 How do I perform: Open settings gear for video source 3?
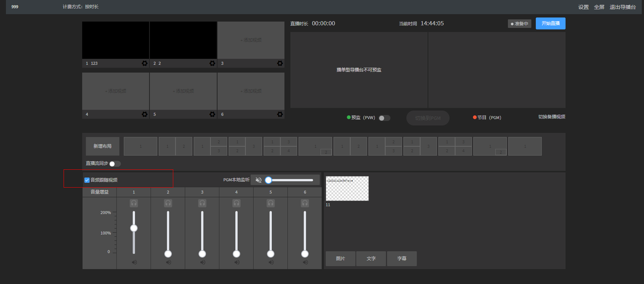280,63
